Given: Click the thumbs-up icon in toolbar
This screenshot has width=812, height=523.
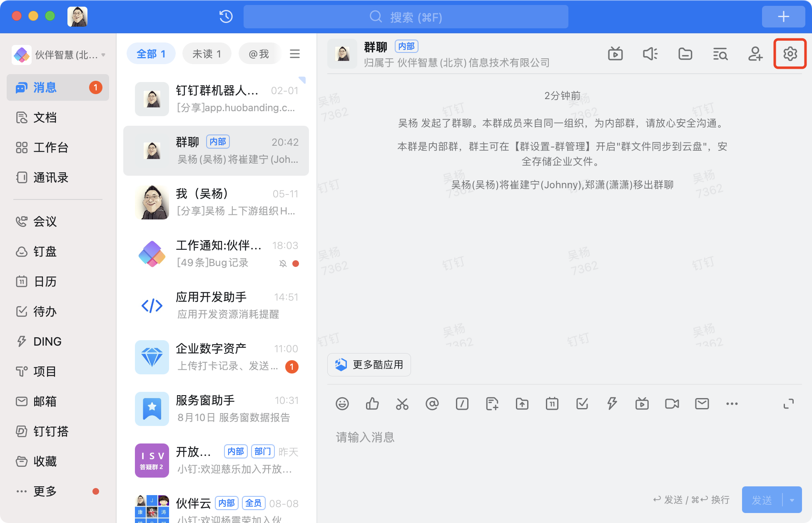Looking at the screenshot, I should [x=372, y=403].
